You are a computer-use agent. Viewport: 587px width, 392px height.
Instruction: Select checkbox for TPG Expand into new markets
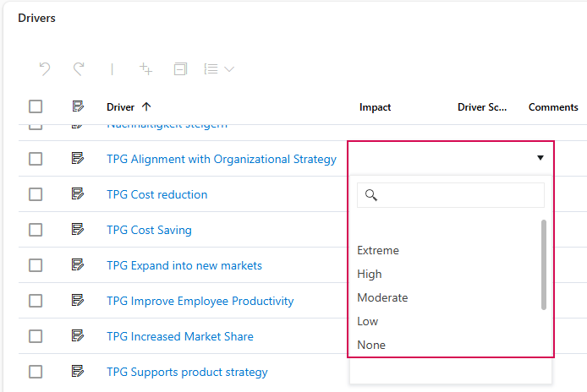(x=36, y=265)
